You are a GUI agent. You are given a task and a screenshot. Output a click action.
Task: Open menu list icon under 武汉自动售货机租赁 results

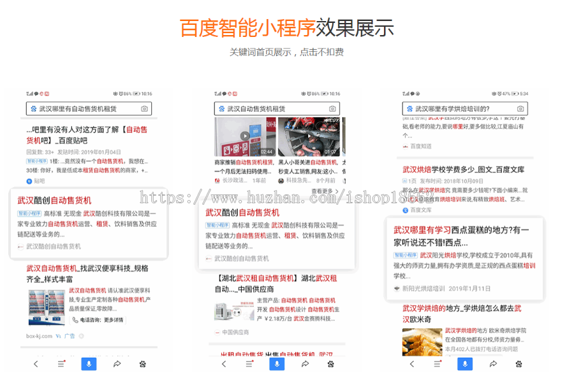(x=249, y=364)
